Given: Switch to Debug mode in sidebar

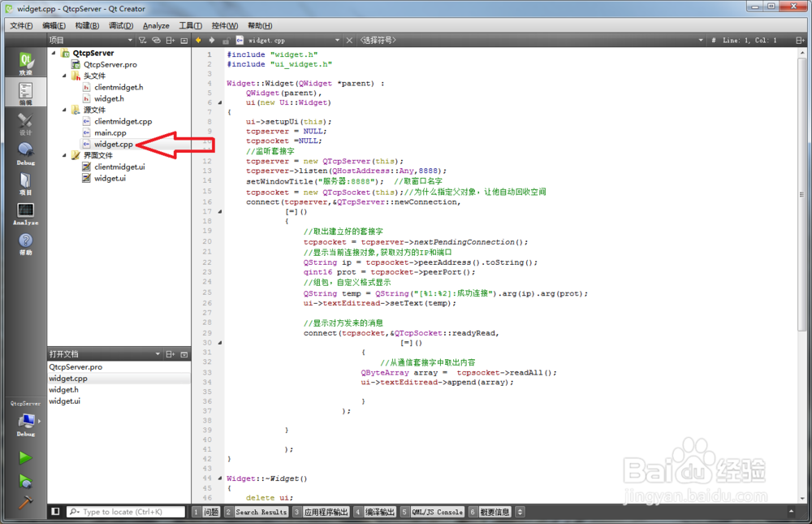Looking at the screenshot, I should click(25, 154).
